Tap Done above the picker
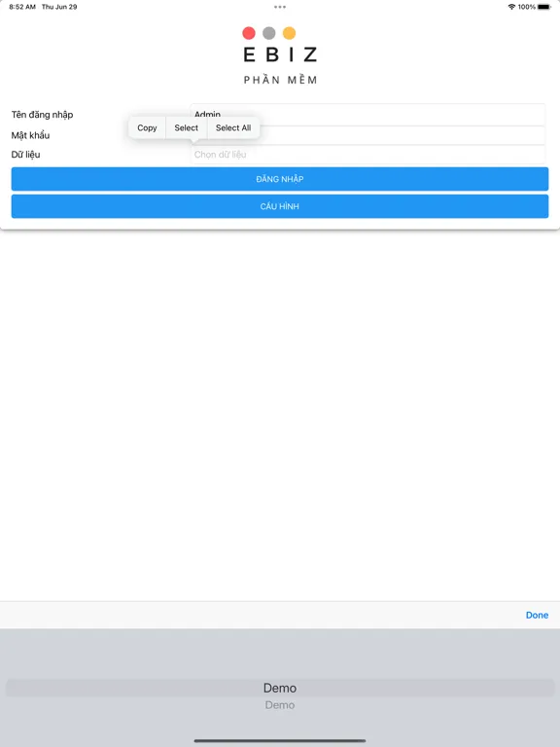 click(537, 615)
